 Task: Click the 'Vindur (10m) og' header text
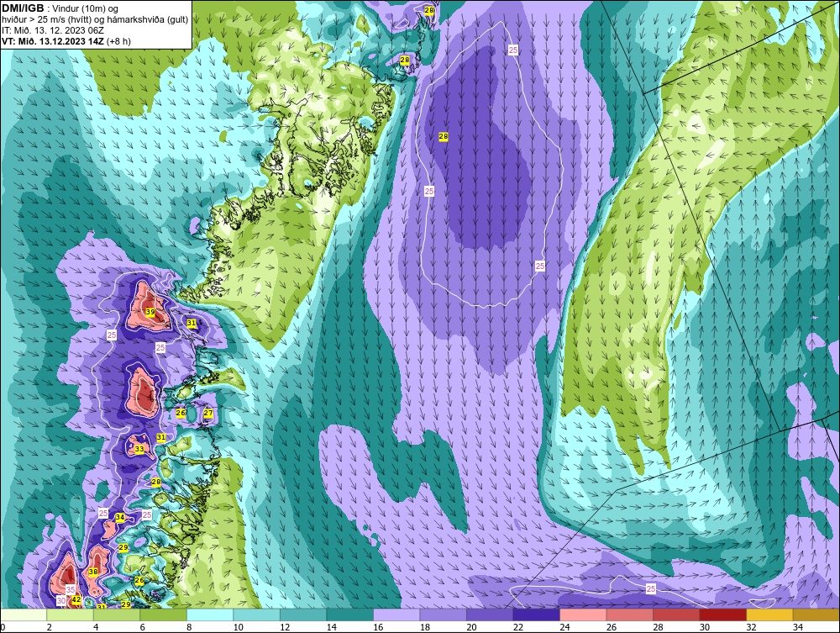pos(87,8)
